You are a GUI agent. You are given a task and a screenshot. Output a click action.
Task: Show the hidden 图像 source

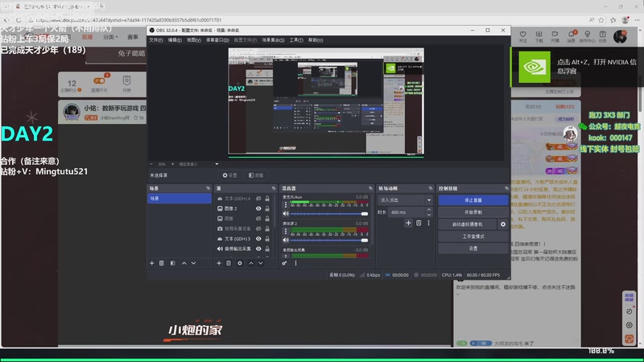[x=258, y=219]
